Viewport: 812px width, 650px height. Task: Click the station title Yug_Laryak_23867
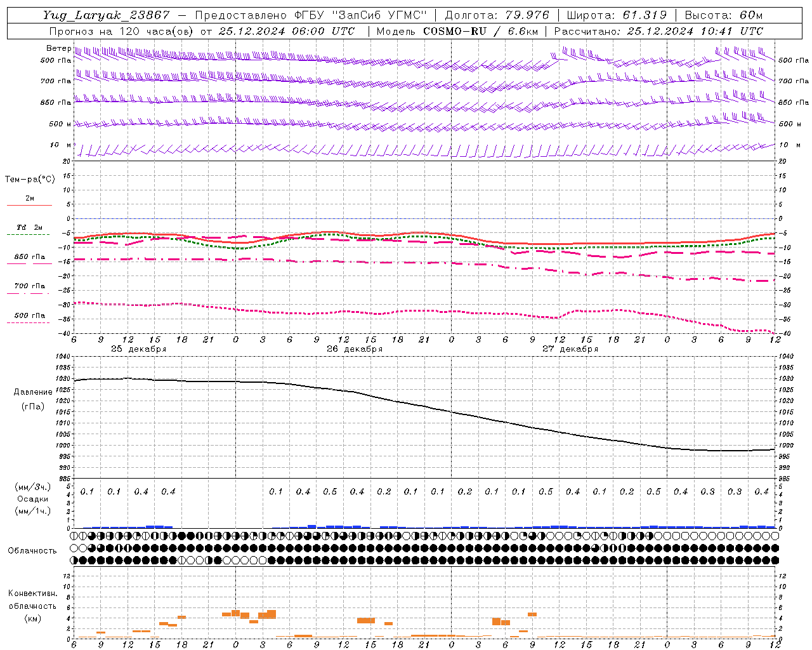(107, 15)
